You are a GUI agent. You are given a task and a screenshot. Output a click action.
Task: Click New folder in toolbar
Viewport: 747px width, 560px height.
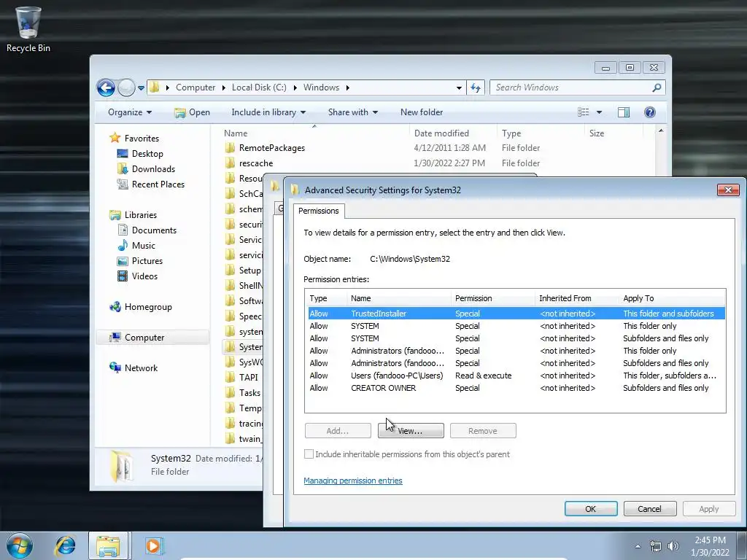pyautogui.click(x=422, y=112)
